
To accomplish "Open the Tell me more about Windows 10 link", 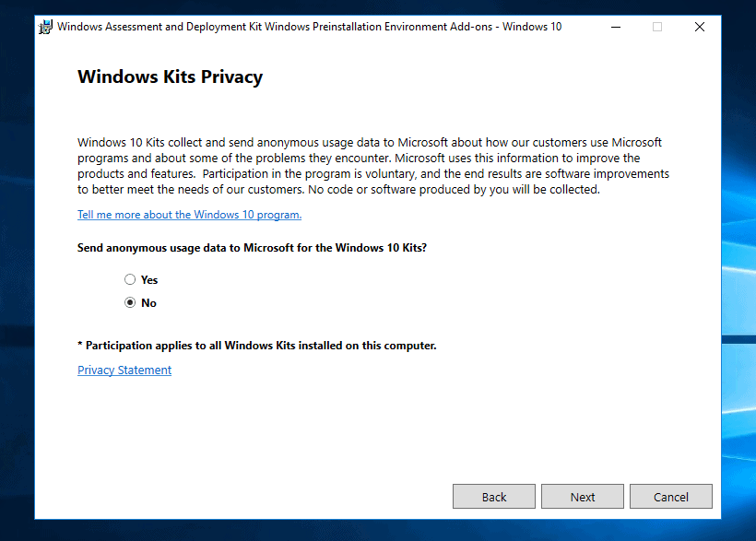I will [189, 214].
